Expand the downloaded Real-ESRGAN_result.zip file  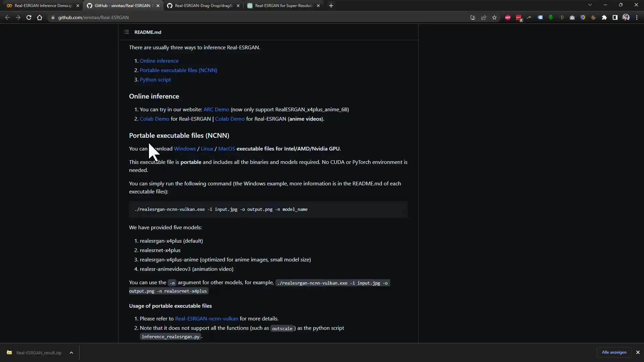tap(71, 352)
